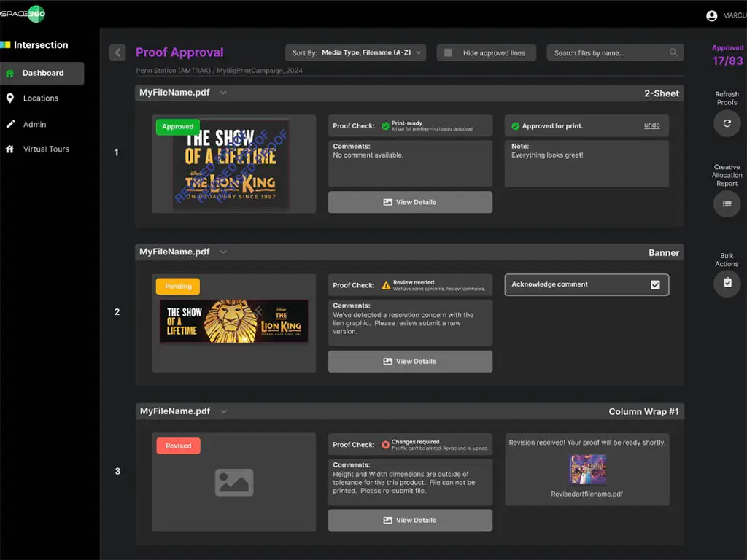Click undo next to Approved for print
Screen dimensions: 747x560
(x=651, y=125)
